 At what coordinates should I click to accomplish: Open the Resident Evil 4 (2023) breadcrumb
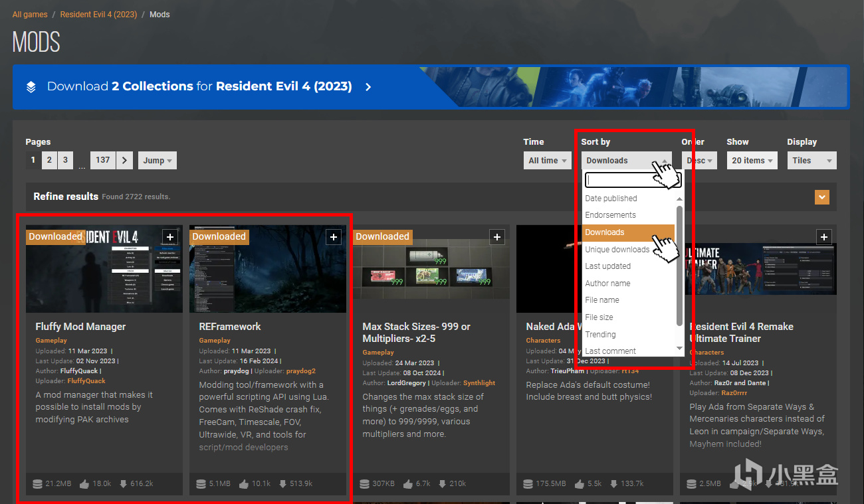[98, 15]
